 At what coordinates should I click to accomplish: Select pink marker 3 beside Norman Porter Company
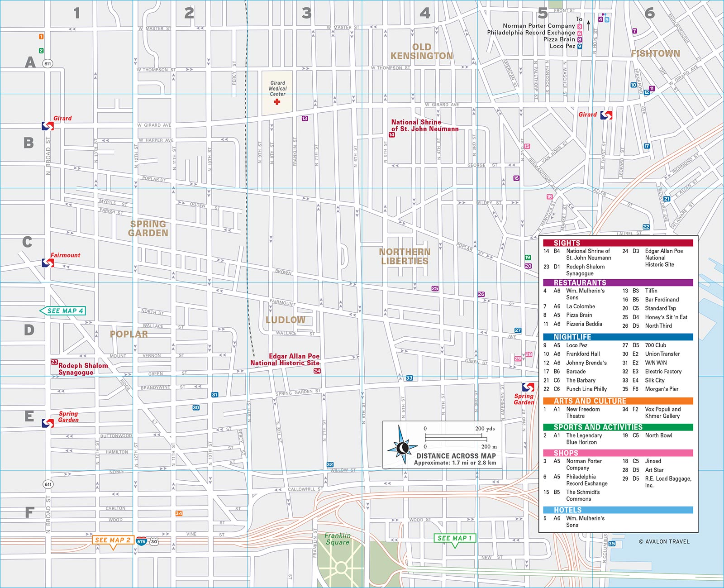tap(580, 27)
